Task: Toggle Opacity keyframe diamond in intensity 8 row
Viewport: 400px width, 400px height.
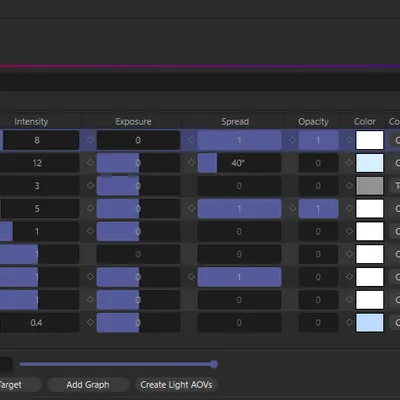Action: (292, 140)
